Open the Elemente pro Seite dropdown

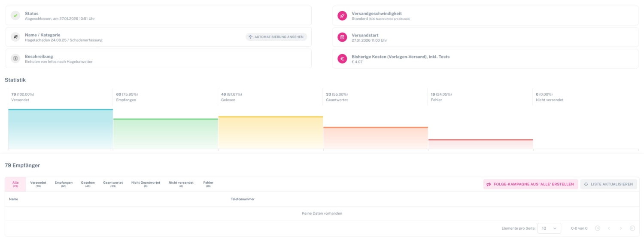coord(549,228)
